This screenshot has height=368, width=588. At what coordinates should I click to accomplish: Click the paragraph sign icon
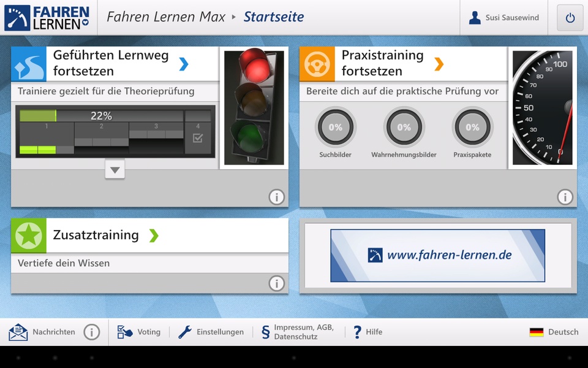(265, 332)
